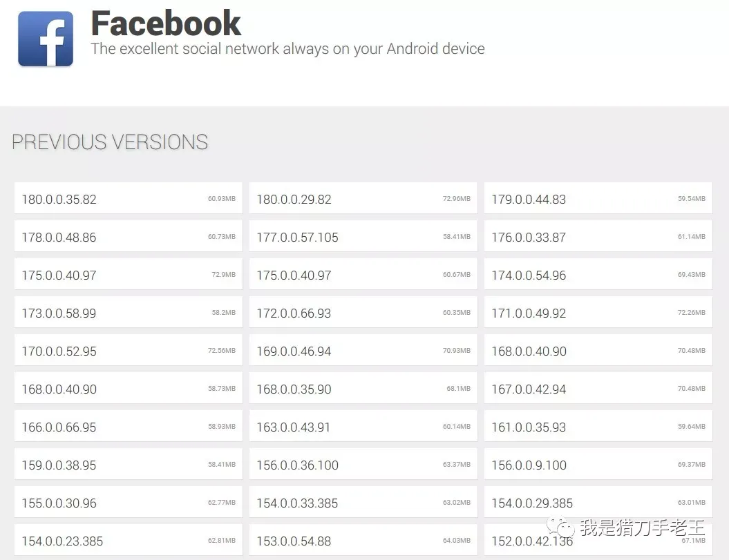729x560 pixels.
Task: Open 168.0.0.40.90 with 70.48MB size
Action: pyautogui.click(x=598, y=350)
